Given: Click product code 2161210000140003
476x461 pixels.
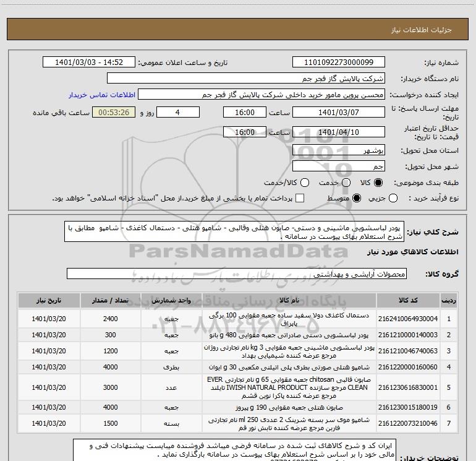Looking at the screenshot, I should 408,335.
